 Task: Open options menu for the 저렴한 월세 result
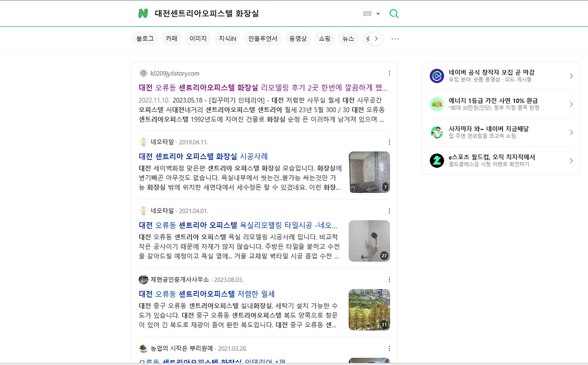point(389,279)
